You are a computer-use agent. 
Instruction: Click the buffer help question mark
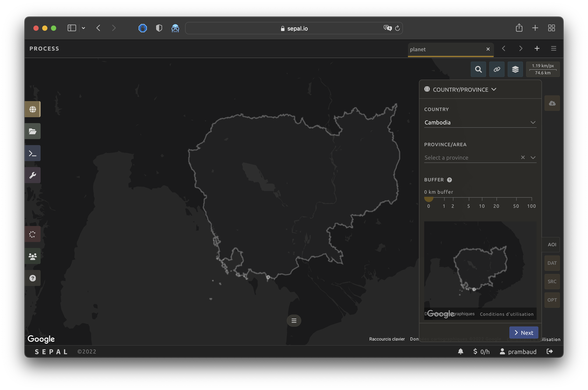(x=449, y=180)
